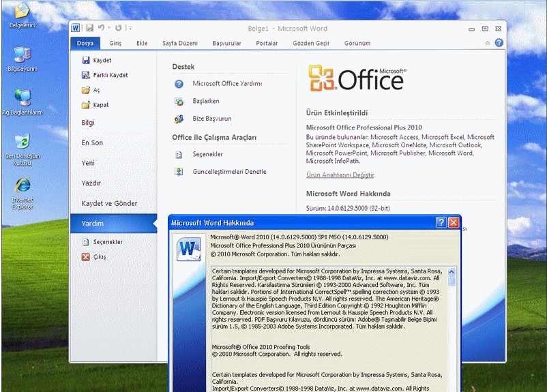Click the Ürün Etkinleştirildi heading text
547x392 pixels.
(337, 113)
